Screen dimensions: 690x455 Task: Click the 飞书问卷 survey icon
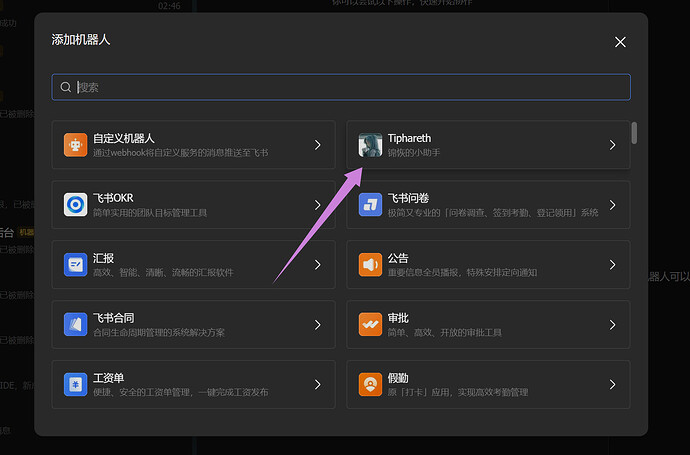370,205
